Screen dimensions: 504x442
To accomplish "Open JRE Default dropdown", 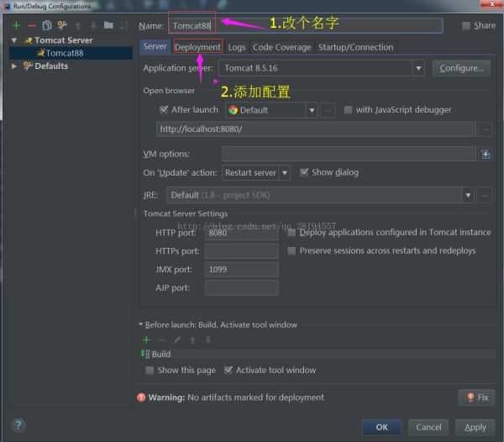I will point(321,195).
